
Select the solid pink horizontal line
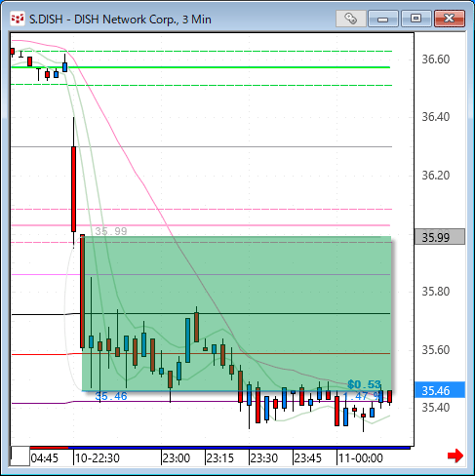click(x=201, y=225)
